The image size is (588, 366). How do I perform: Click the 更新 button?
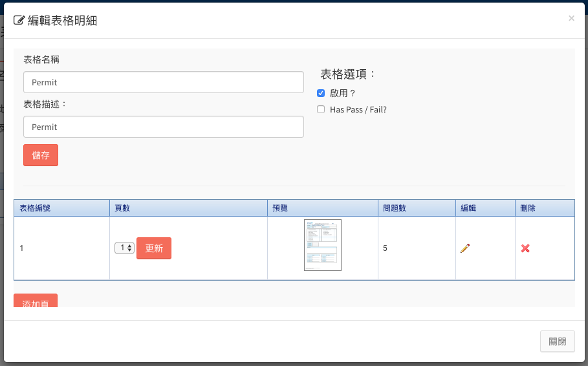point(154,248)
